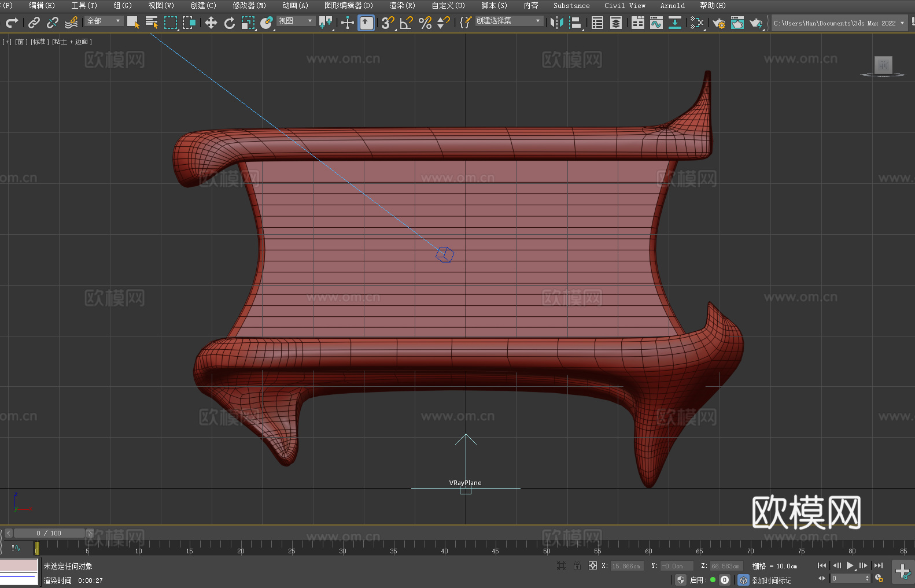Click the 0 / 100 time slider handle
The image size is (915, 588).
(49, 533)
